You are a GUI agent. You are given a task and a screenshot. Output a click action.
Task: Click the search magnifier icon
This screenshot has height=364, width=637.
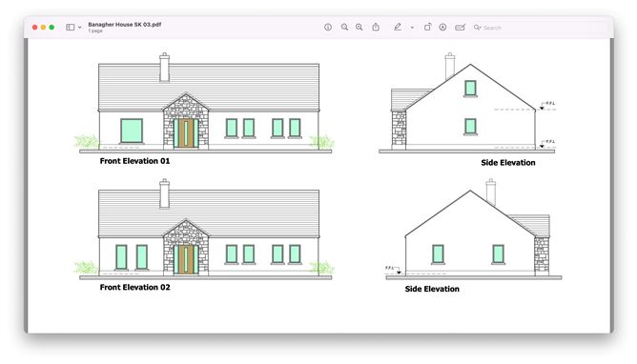(478, 28)
